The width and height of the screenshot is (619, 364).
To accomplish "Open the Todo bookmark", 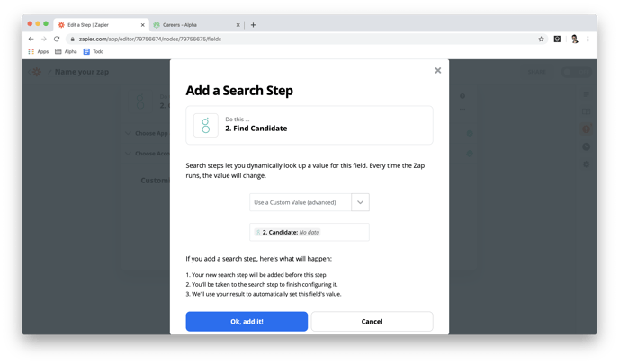I will (94, 51).
